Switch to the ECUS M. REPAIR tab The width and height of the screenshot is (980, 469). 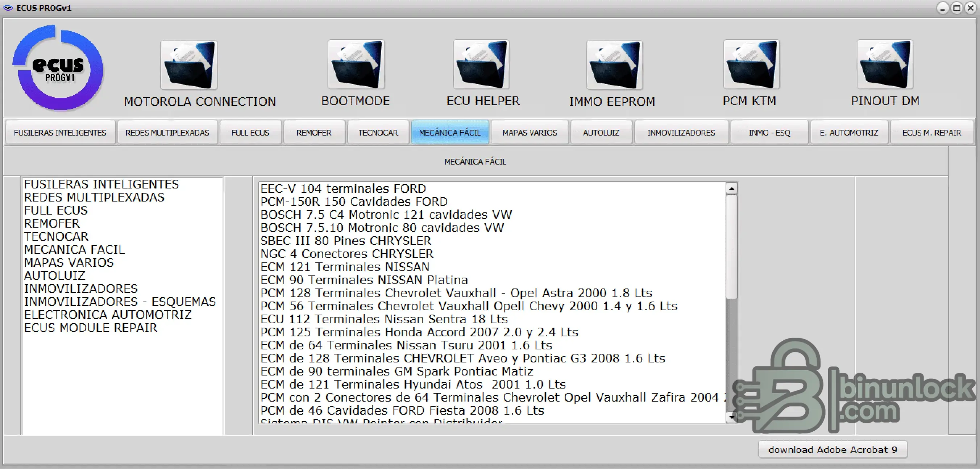[x=932, y=132]
